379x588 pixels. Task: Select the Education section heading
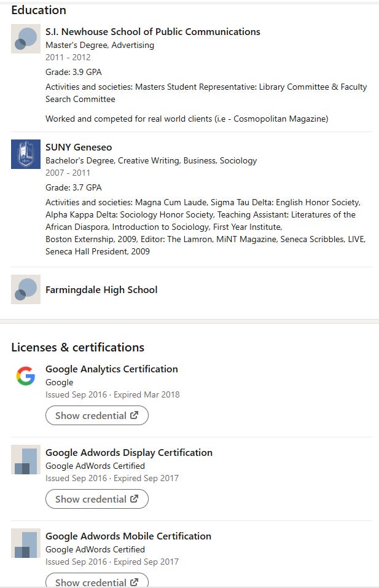coord(39,10)
